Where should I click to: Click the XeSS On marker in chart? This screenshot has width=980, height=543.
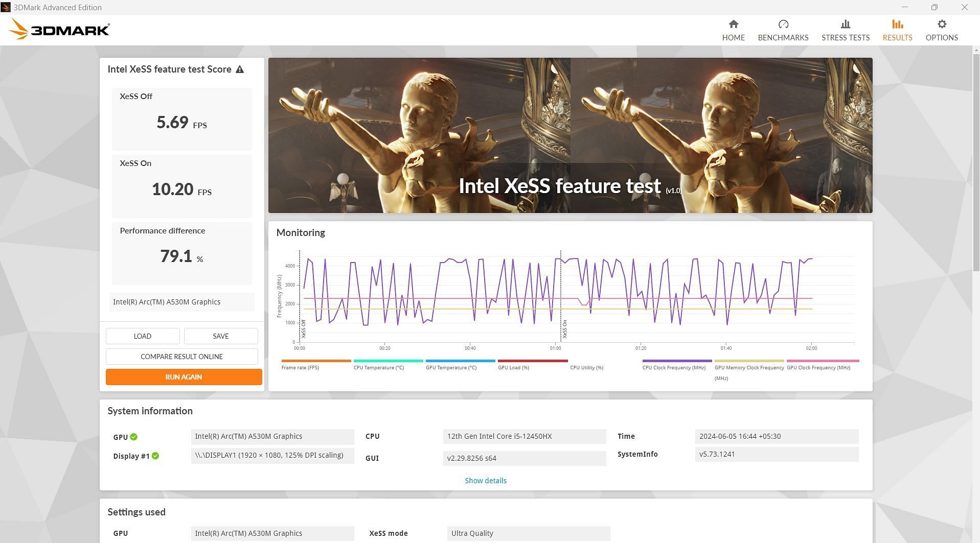coord(565,329)
